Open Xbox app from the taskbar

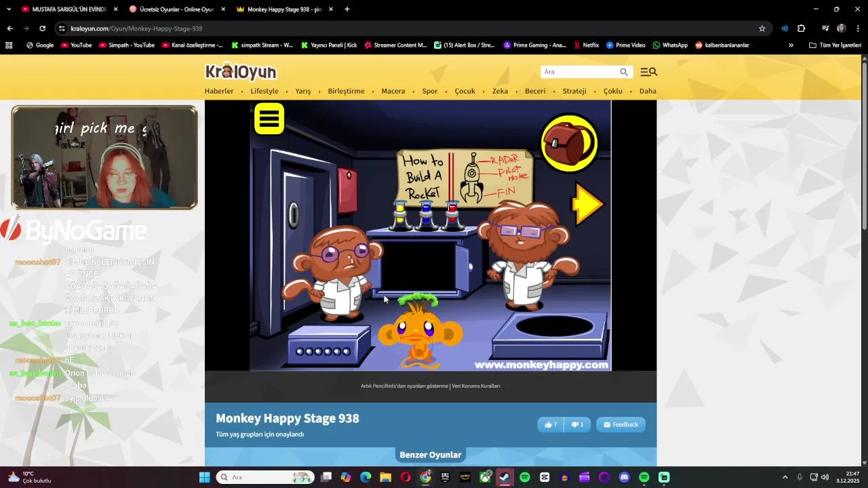485,477
